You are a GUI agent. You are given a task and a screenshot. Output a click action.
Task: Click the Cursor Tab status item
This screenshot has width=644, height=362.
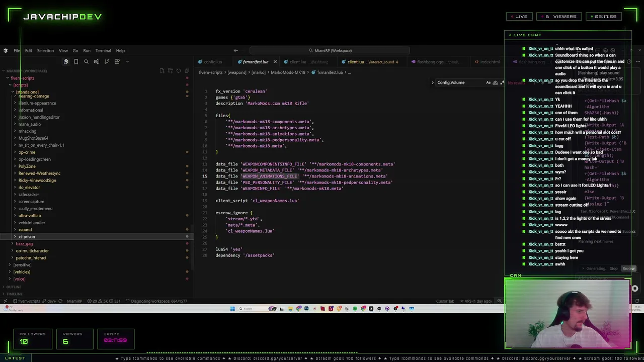(x=445, y=301)
